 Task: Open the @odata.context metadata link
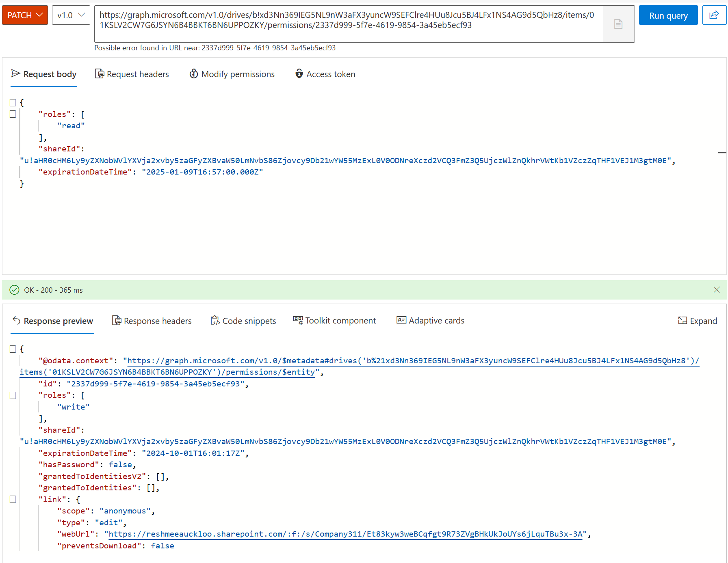tap(413, 361)
